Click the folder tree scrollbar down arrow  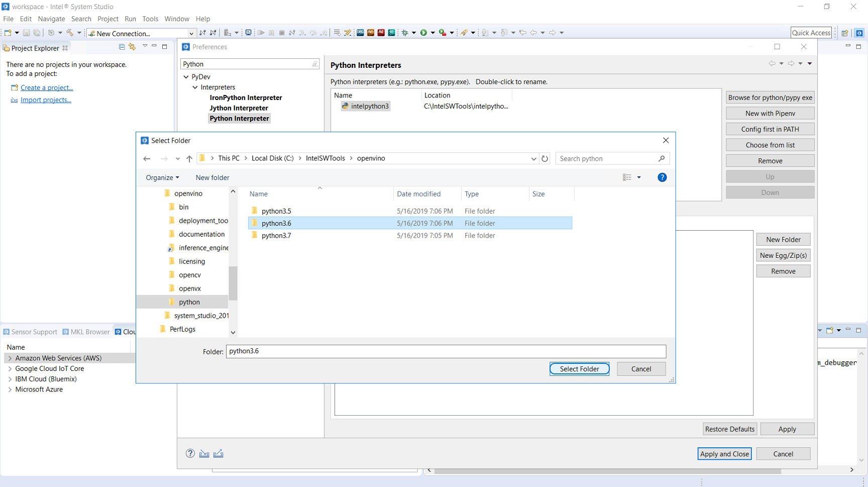(233, 332)
